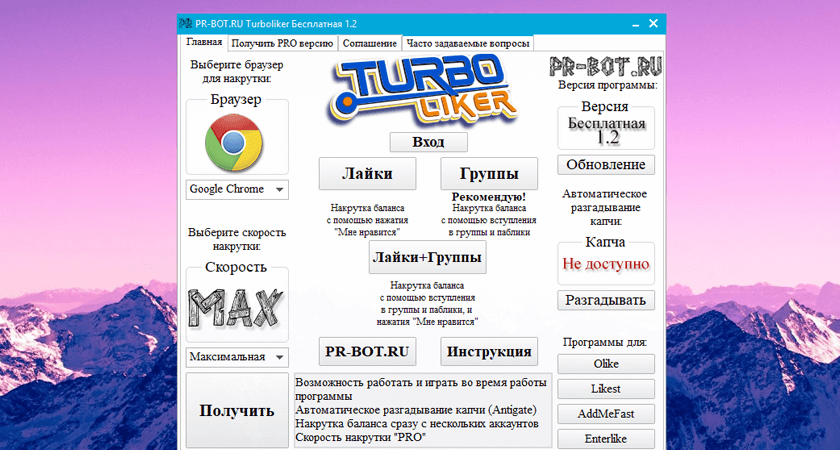
Task: Click the Обновление button
Action: coord(606,164)
